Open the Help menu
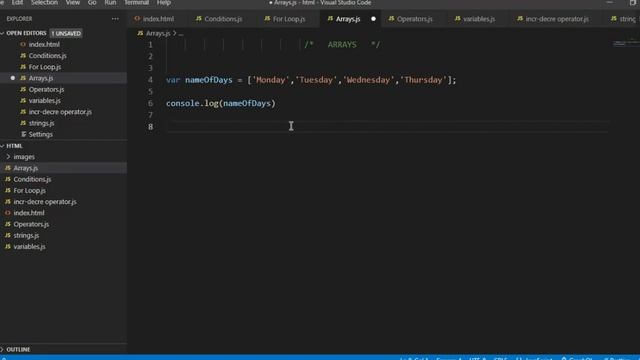Viewport: 640px width, 360px height. [164, 2]
